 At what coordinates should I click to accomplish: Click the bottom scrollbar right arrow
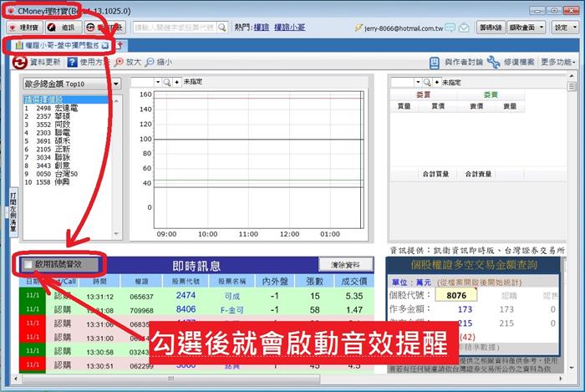[561, 379]
